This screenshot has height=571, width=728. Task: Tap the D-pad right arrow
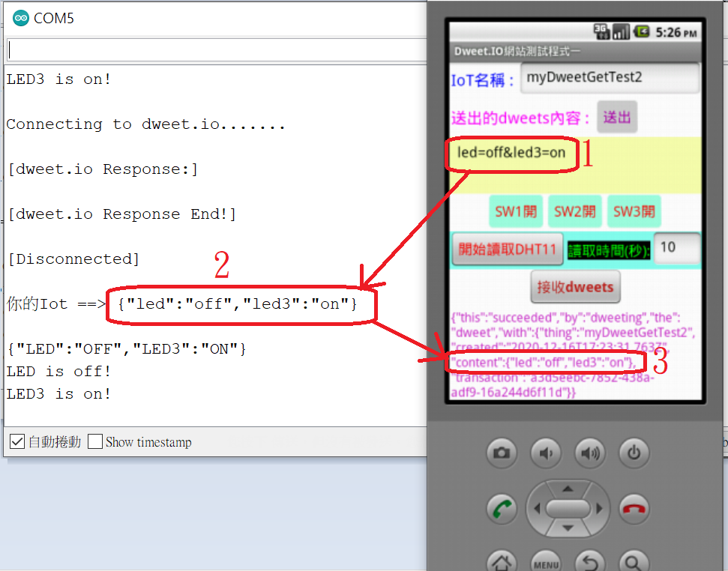599,508
